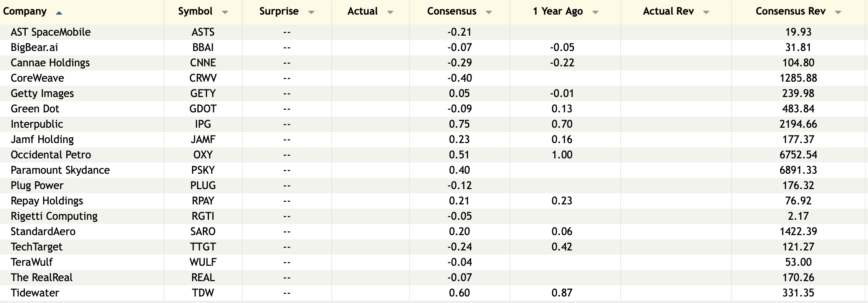Click the Consensus Rev header text
868x303 pixels.
pyautogui.click(x=790, y=12)
